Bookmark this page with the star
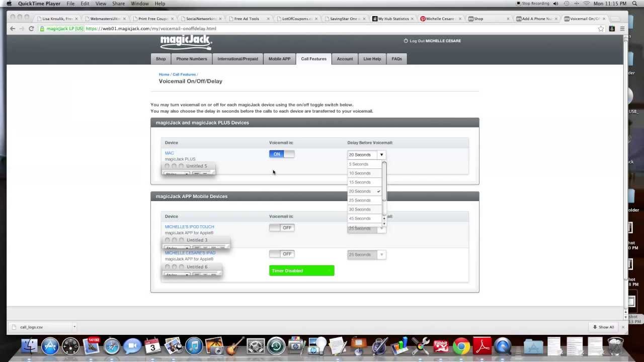 coord(601,29)
